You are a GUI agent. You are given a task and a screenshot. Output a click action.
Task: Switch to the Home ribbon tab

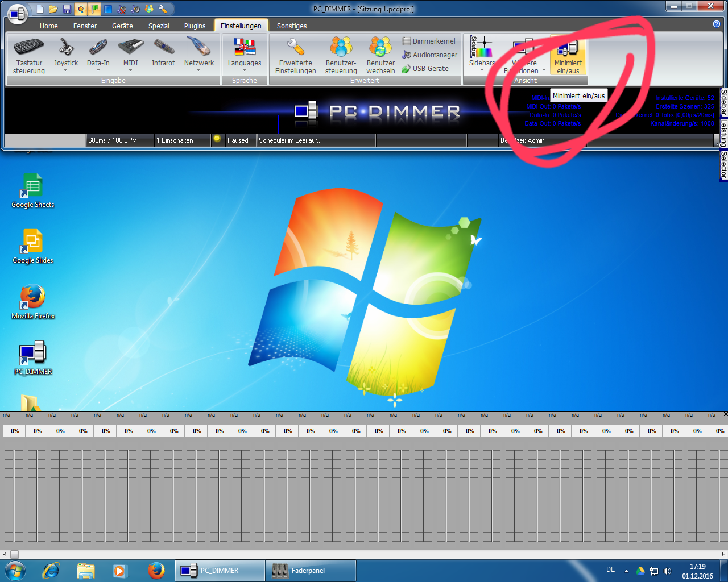pos(49,26)
